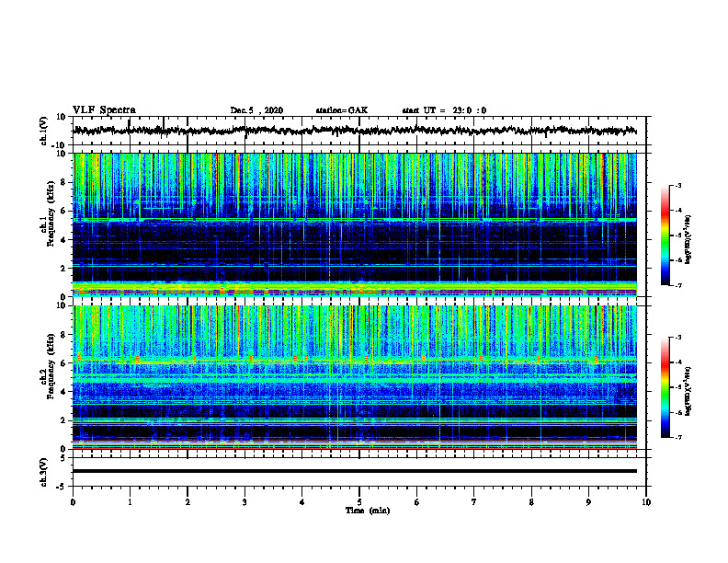Click the ch.1 spectrogram color scale bar
This screenshot has height=563, width=728.
(x=665, y=236)
